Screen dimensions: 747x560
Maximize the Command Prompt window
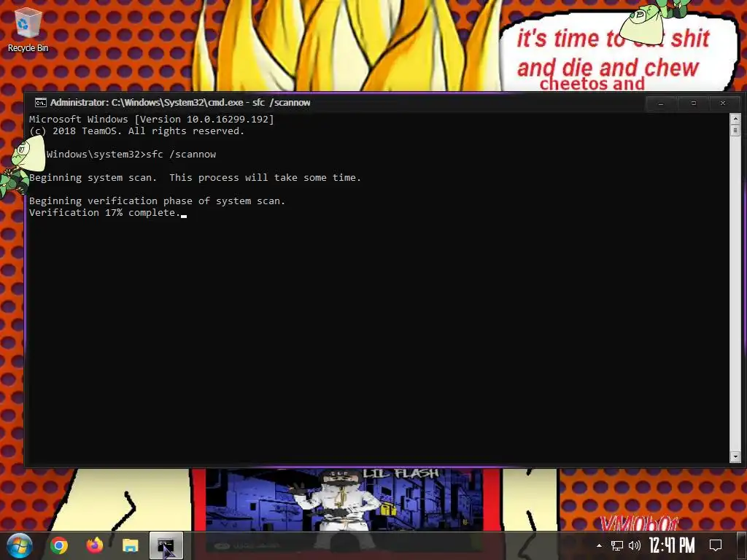(694, 104)
